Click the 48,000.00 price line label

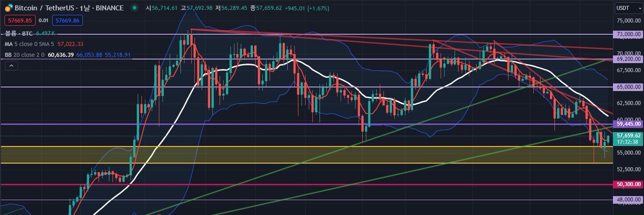pos(628,200)
